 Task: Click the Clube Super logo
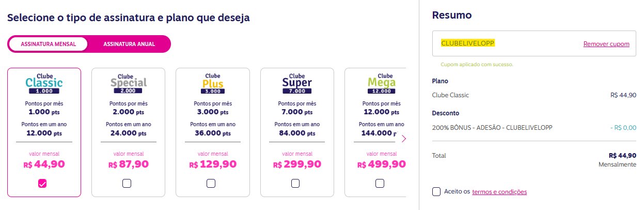296,83
